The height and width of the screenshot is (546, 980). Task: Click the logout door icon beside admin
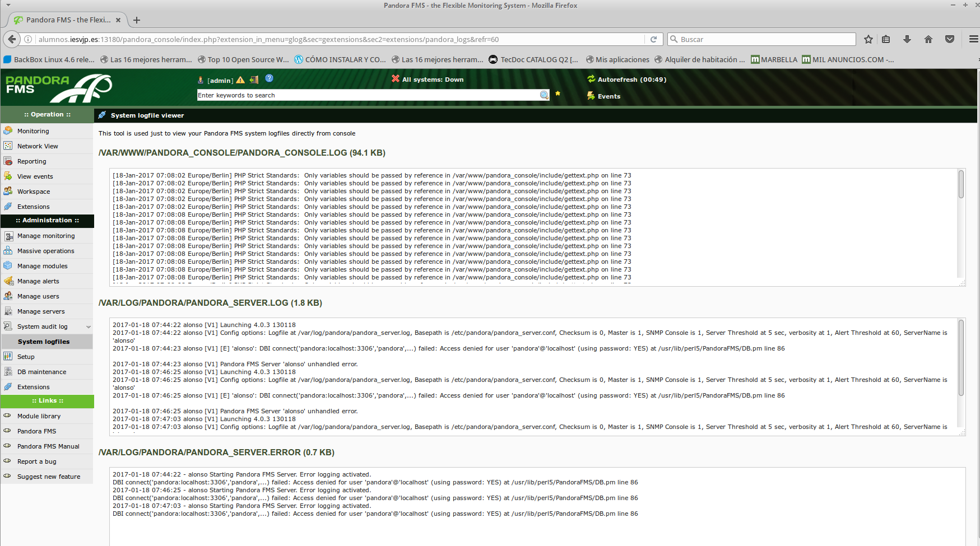pyautogui.click(x=254, y=80)
